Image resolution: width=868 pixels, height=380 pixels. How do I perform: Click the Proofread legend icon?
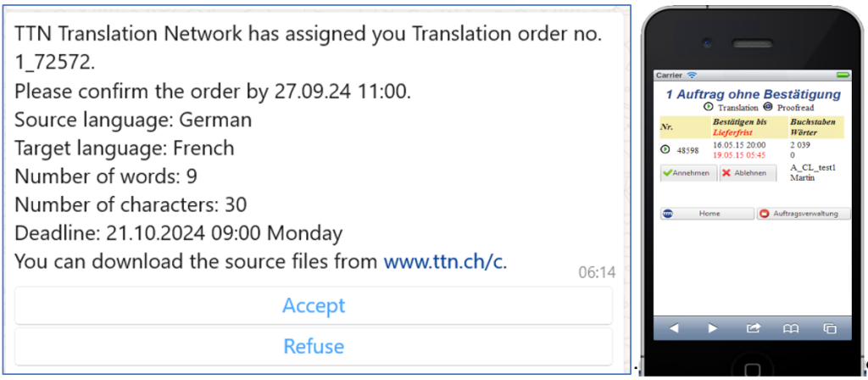pyautogui.click(x=768, y=108)
